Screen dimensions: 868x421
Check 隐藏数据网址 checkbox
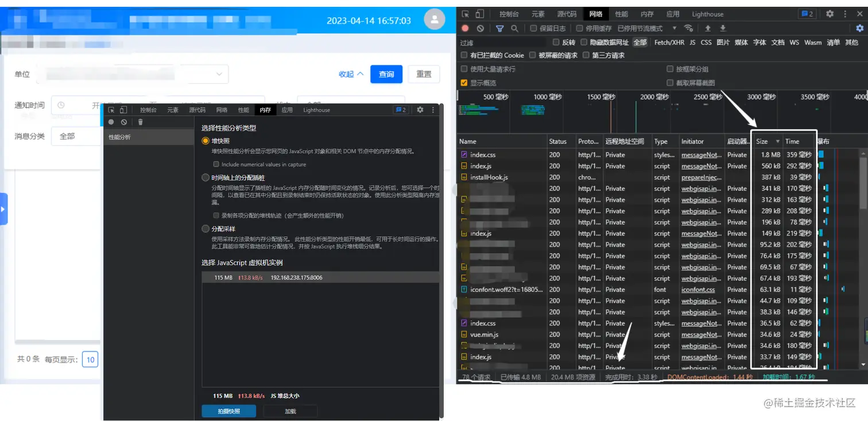point(584,42)
